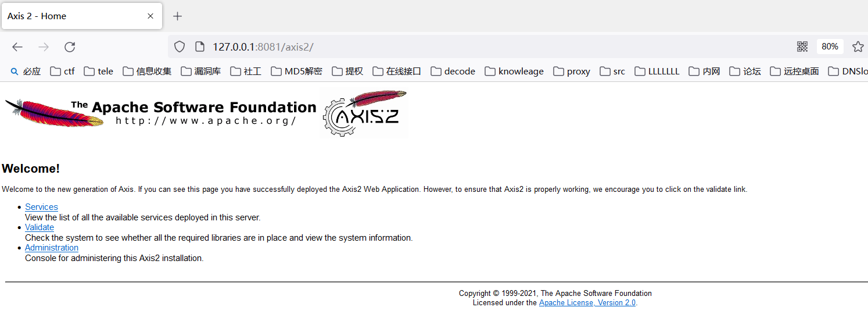Close the Axis 2 - Home tab

point(150,16)
